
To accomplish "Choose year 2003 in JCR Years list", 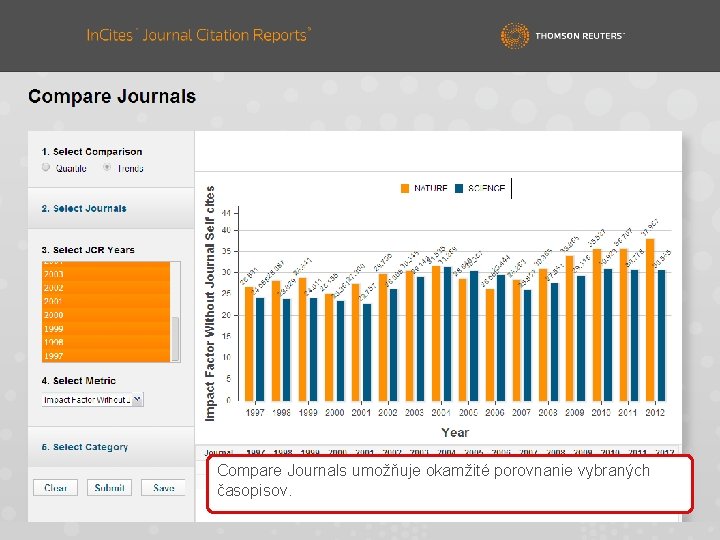I will coord(106,274).
